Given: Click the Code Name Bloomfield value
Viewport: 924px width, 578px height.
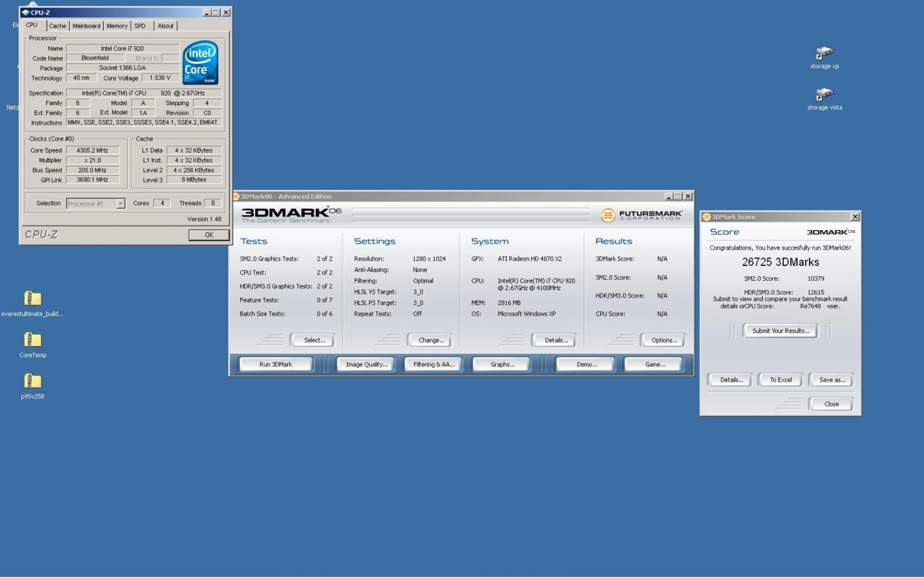Looking at the screenshot, I should point(95,58).
